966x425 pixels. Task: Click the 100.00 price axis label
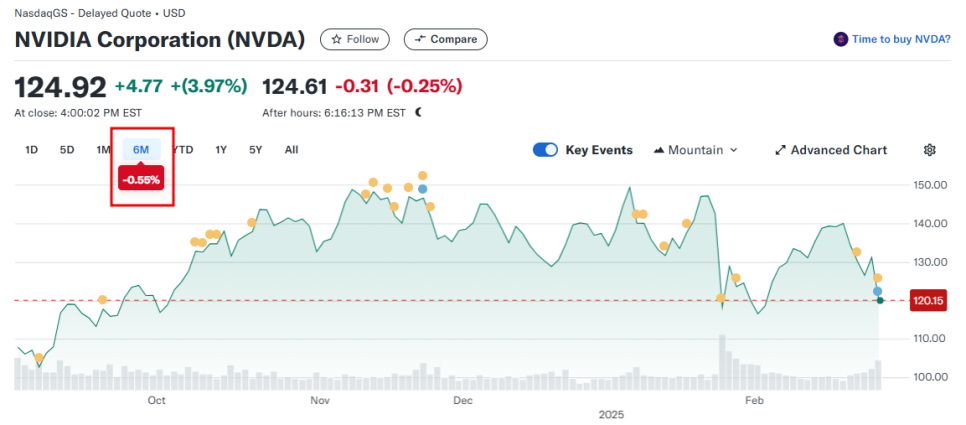click(x=929, y=377)
